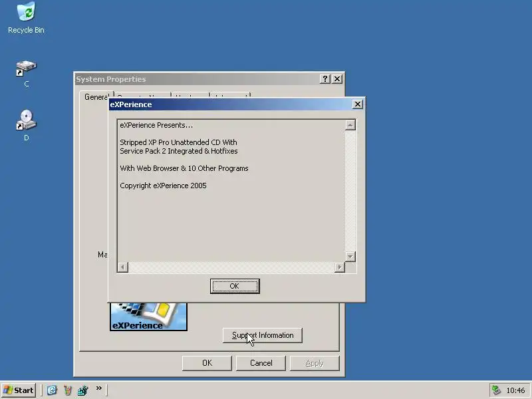The width and height of the screenshot is (532, 399).
Task: Click Apply in System Properties window
Action: point(315,363)
